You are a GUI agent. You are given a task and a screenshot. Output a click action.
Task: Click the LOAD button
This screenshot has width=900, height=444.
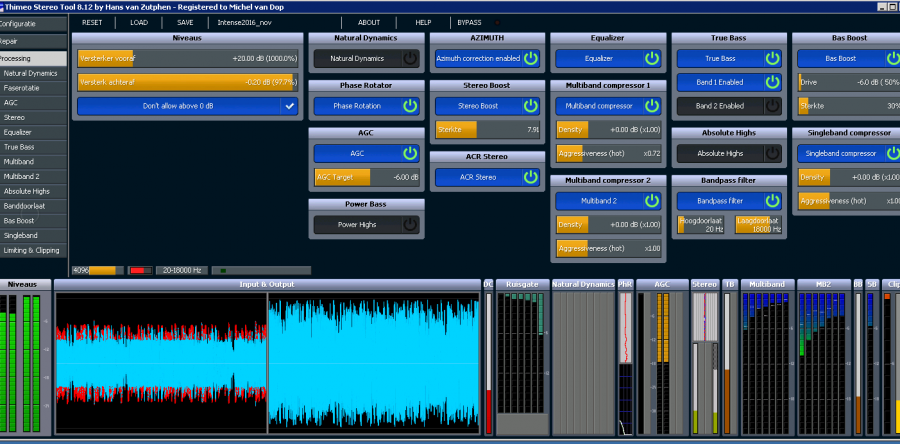(139, 23)
